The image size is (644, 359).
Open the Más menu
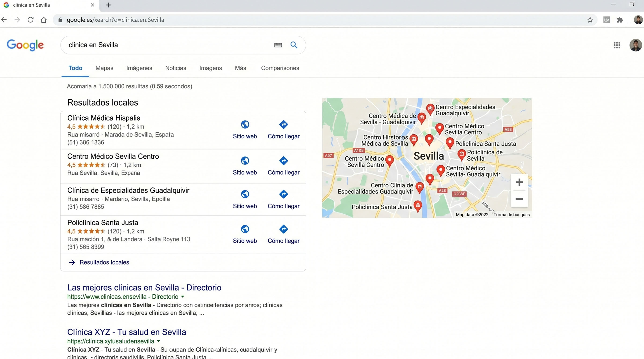(x=241, y=68)
